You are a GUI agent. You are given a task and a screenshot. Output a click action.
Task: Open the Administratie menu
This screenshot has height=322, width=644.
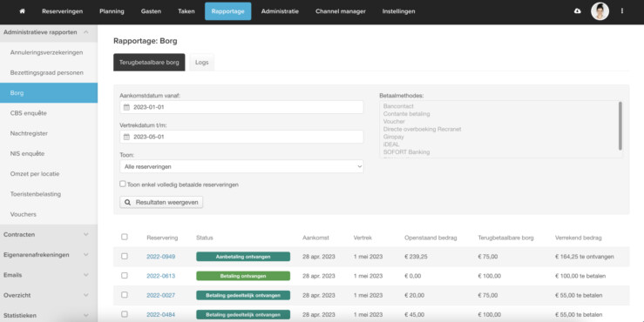pyautogui.click(x=280, y=11)
